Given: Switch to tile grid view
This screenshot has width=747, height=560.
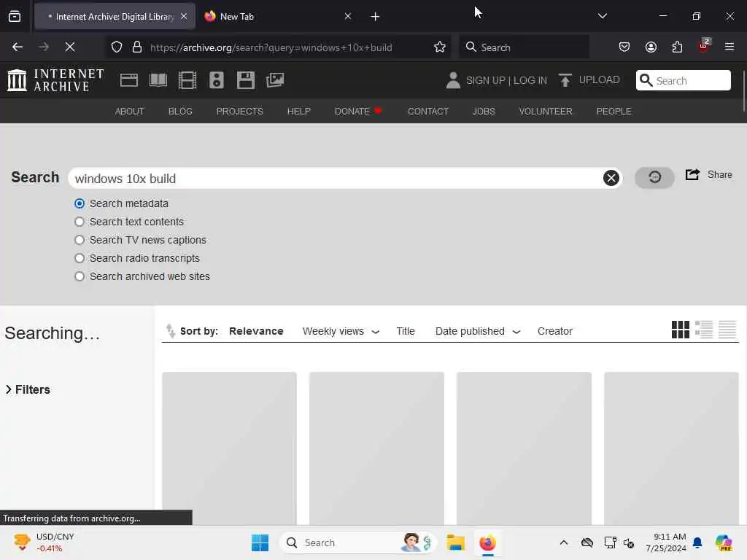Looking at the screenshot, I should point(681,330).
